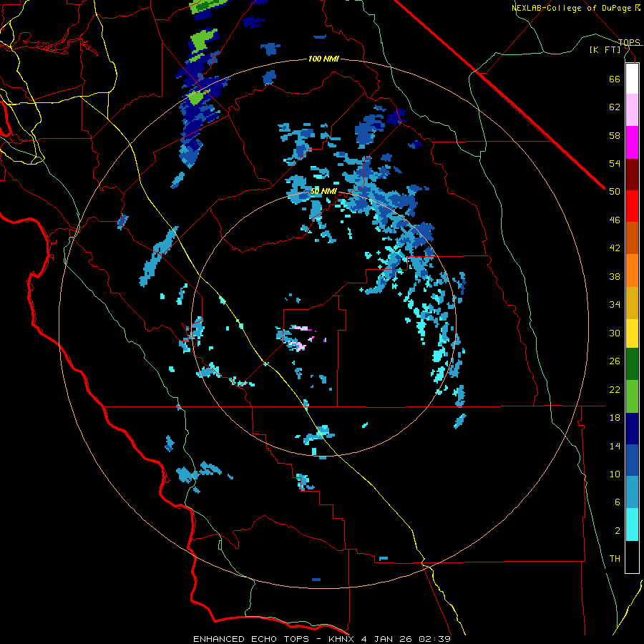Click the legend value '54'
The image size is (644, 644).
click(x=615, y=163)
